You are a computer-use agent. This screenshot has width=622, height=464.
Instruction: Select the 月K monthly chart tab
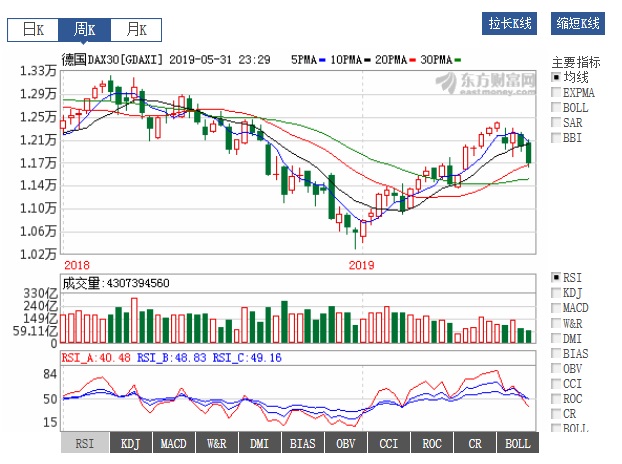133,29
